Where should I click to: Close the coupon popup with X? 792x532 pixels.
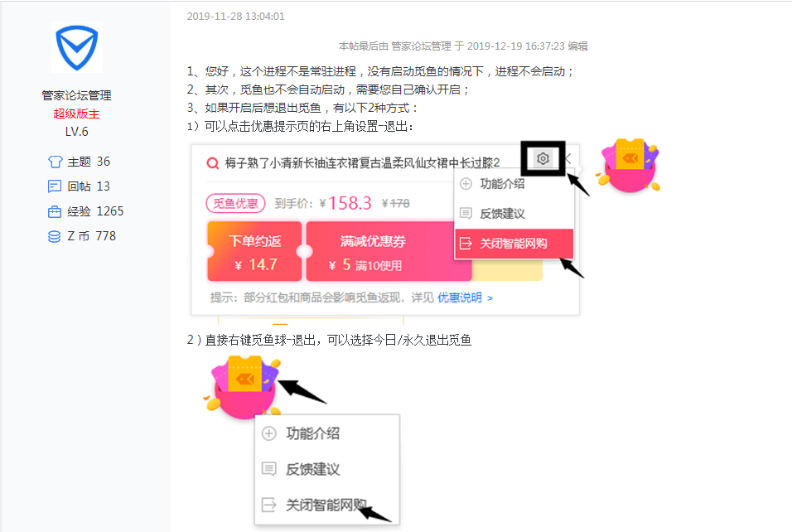pyautogui.click(x=567, y=158)
